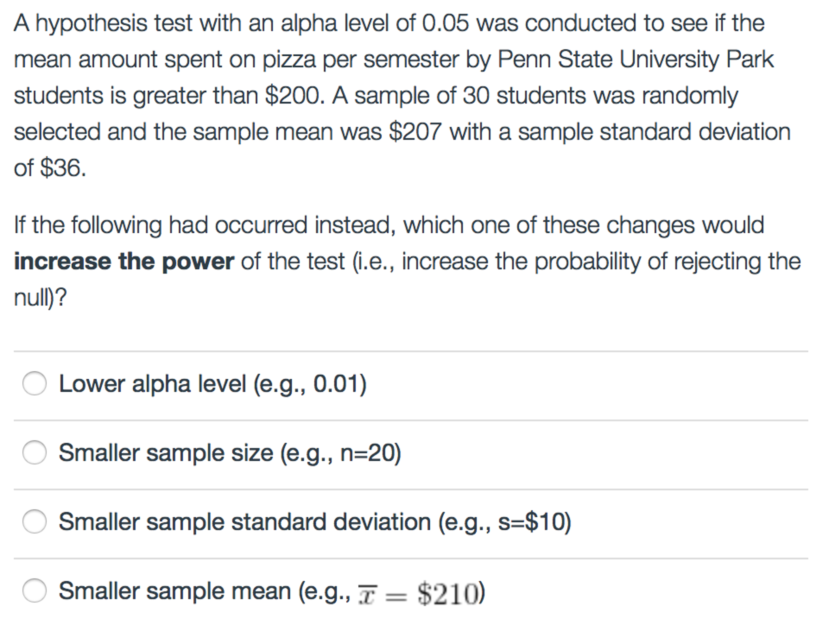829x644 pixels.
Task: Click the '$200.' amount in the paragraph
Action: 295,96
